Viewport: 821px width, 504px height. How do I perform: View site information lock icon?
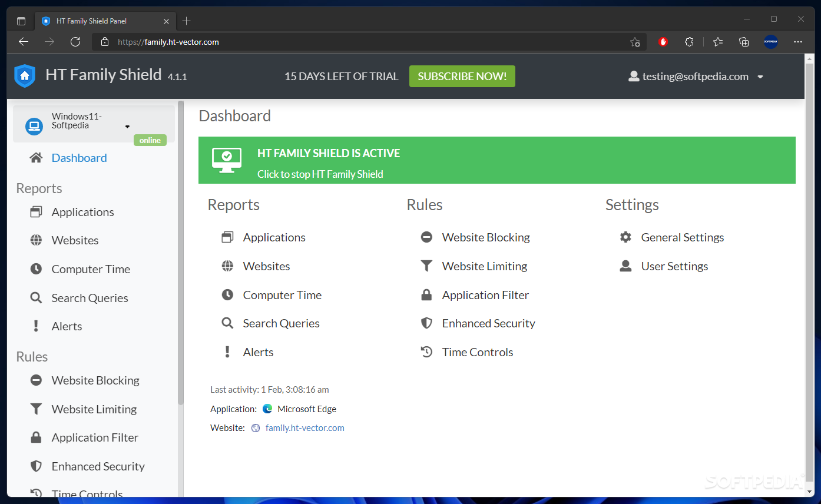click(x=105, y=42)
